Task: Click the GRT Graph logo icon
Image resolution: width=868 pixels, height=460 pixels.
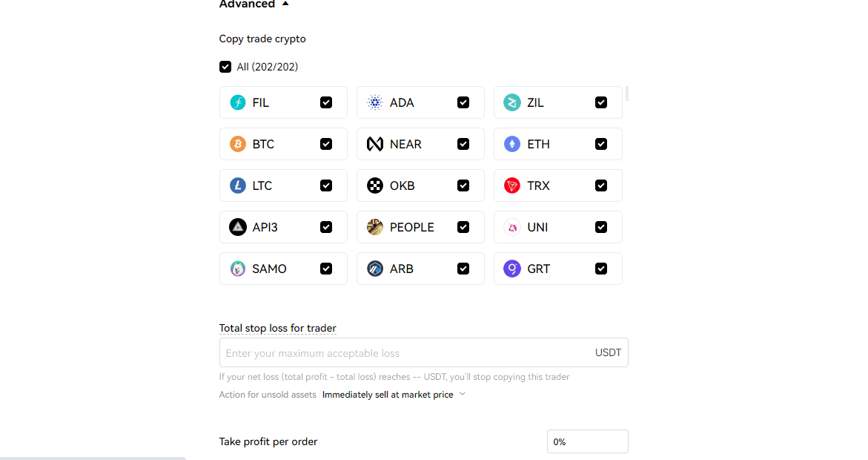Action: [x=512, y=269]
